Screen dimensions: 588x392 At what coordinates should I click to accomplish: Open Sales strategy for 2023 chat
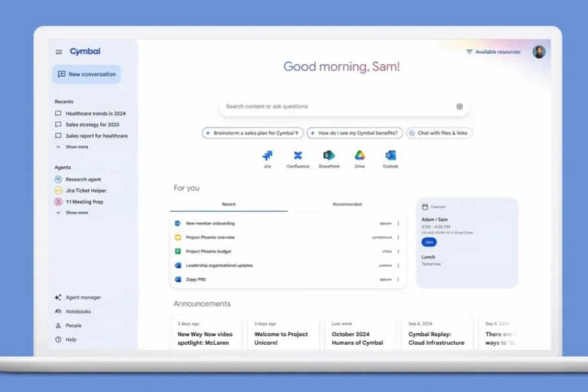tap(88, 125)
